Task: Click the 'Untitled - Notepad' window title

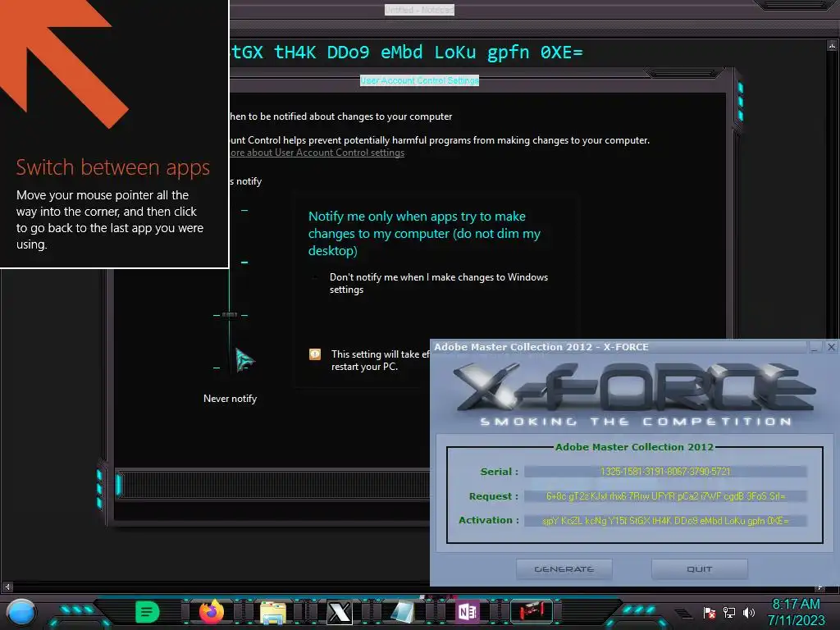Action: (x=419, y=10)
